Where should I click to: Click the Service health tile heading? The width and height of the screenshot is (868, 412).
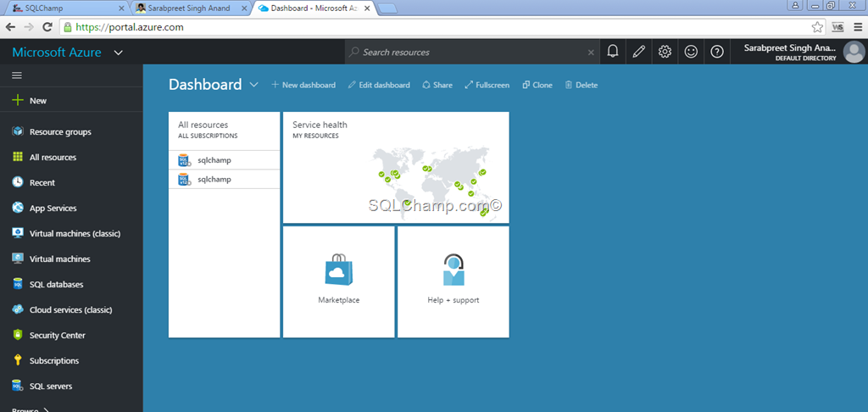pos(320,125)
